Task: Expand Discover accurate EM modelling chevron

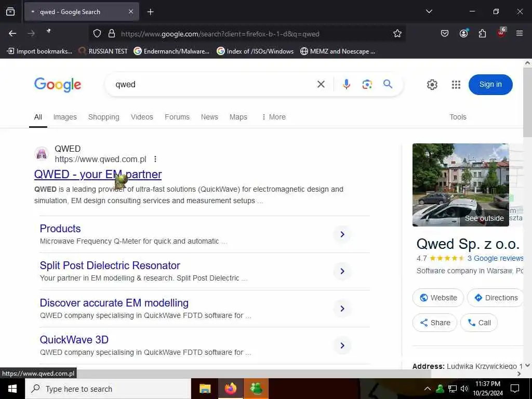Action: point(342,309)
